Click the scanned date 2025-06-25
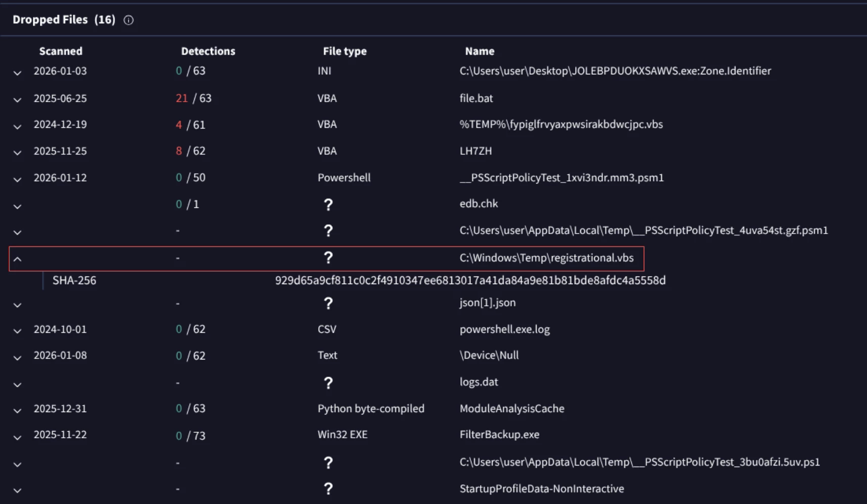The height and width of the screenshot is (504, 867). [x=60, y=98]
